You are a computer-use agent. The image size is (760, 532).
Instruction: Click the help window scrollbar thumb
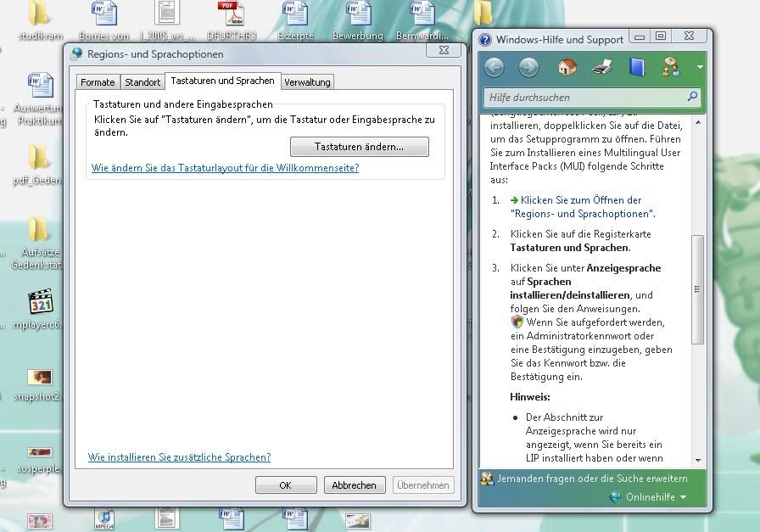coord(697,289)
